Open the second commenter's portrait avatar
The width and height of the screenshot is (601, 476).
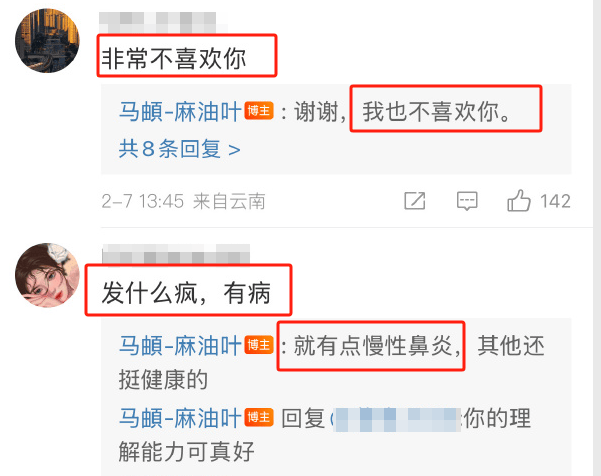47,275
